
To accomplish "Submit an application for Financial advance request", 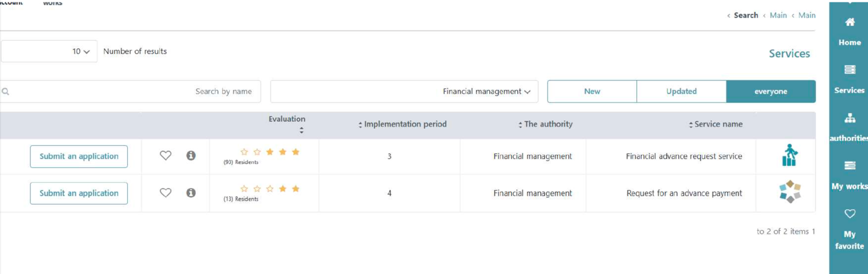I will (79, 156).
